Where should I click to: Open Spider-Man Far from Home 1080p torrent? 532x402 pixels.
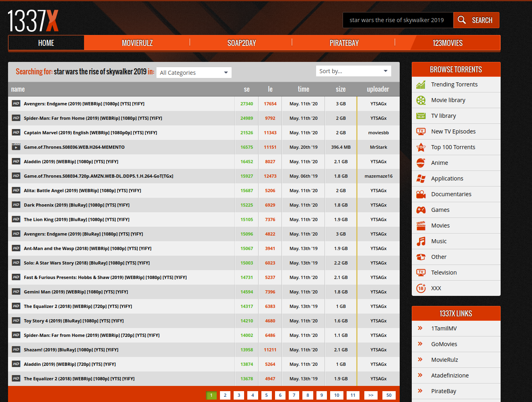pyautogui.click(x=93, y=118)
